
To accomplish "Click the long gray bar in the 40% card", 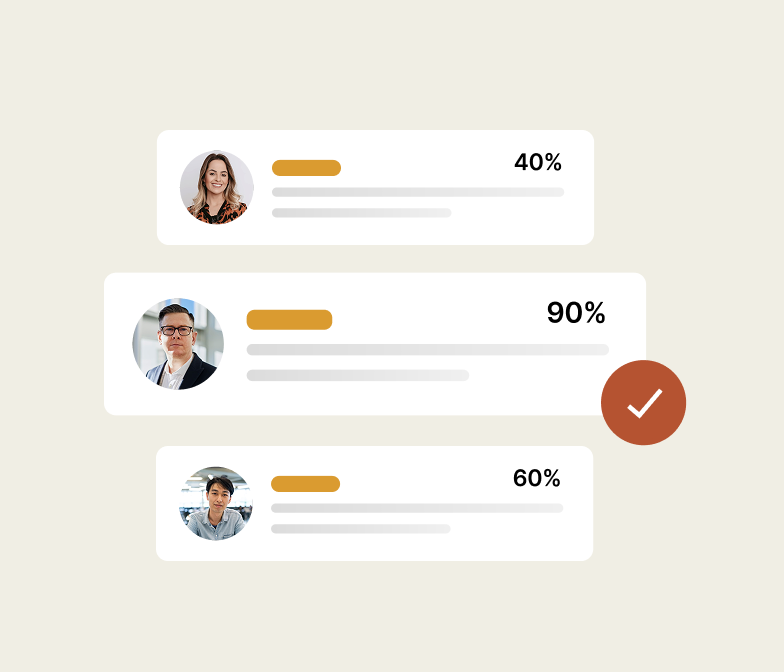I will pos(417,192).
